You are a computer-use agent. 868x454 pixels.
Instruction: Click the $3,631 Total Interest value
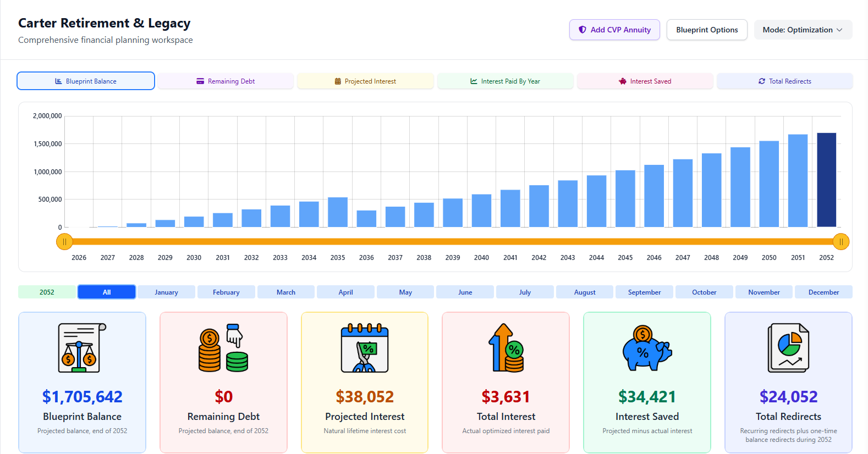point(506,396)
